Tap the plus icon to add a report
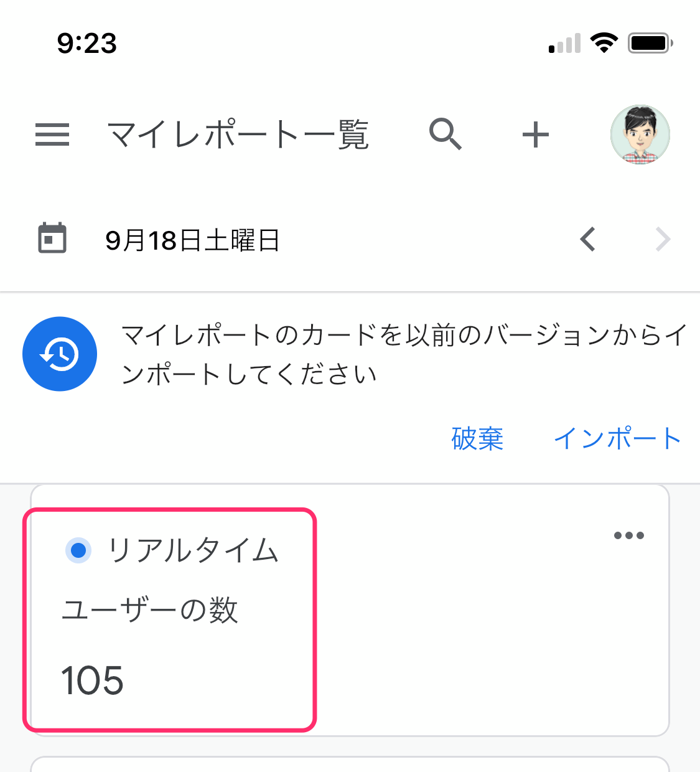The image size is (700, 772). [x=535, y=134]
